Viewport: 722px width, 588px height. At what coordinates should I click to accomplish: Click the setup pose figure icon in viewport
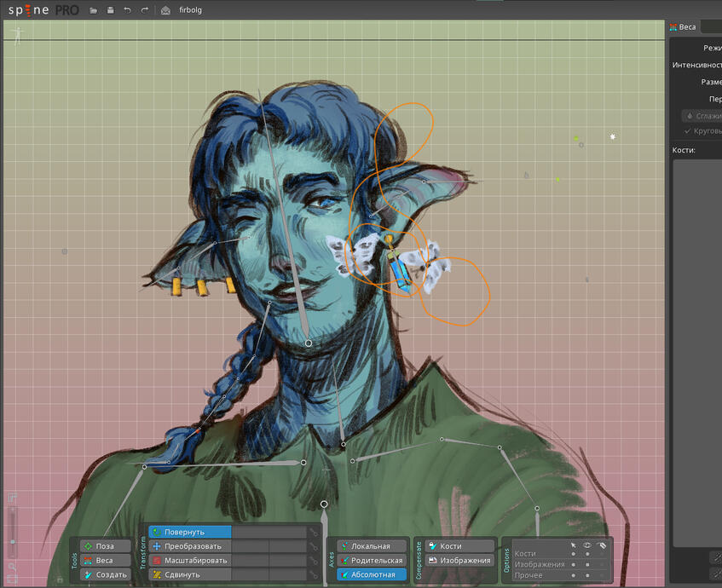coord(18,36)
